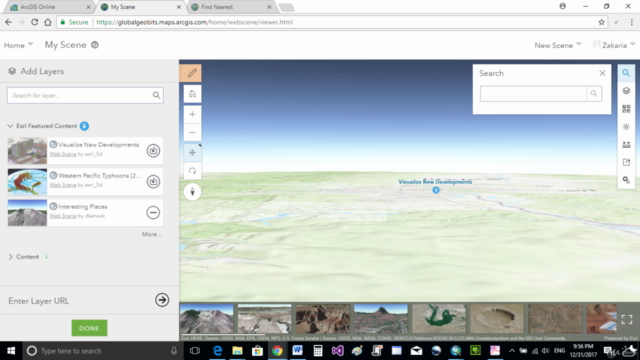The height and width of the screenshot is (360, 640).
Task: Open the New Scene dropdown
Action: 558,45
